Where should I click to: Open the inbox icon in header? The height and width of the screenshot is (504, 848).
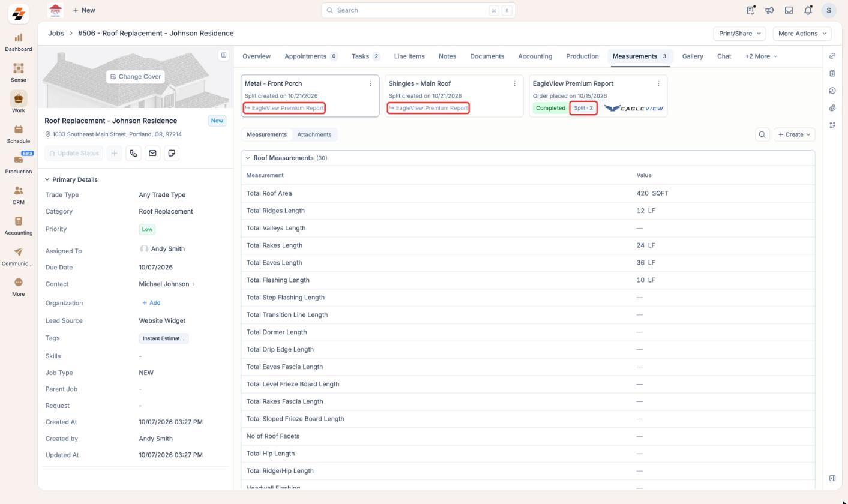(x=789, y=10)
